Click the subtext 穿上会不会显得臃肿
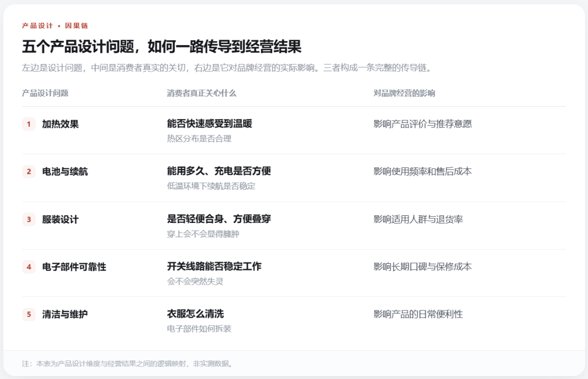The height and width of the screenshot is (379, 588). [203, 234]
